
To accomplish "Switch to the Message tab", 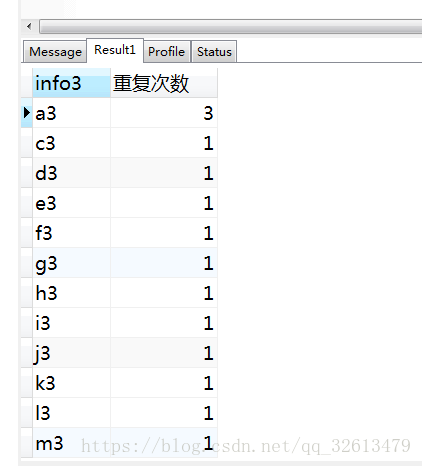I will (55, 52).
